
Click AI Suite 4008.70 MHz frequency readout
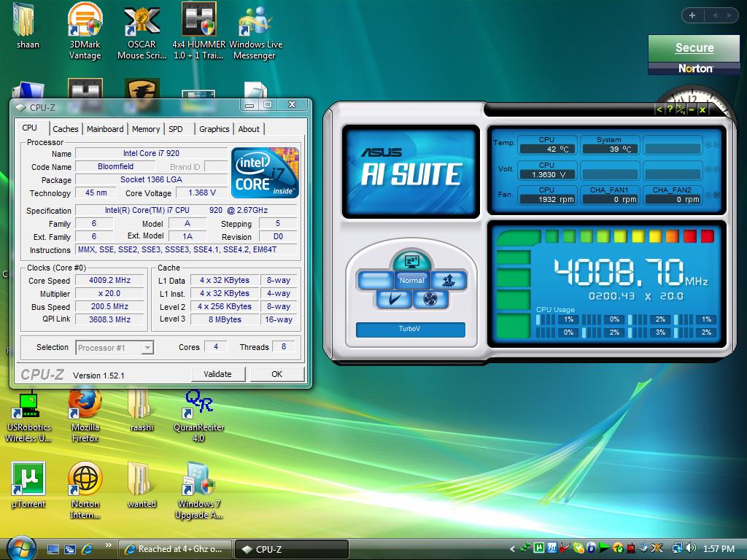pyautogui.click(x=630, y=272)
